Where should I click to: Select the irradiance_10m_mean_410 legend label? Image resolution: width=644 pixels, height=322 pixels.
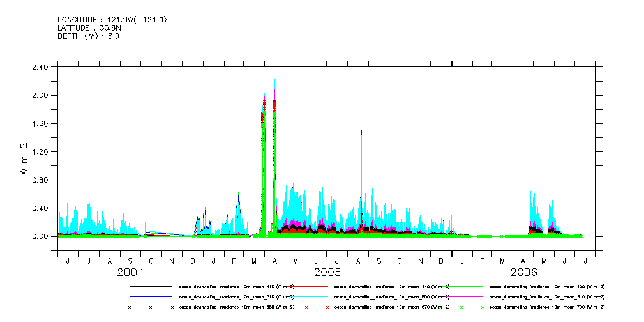236,287
